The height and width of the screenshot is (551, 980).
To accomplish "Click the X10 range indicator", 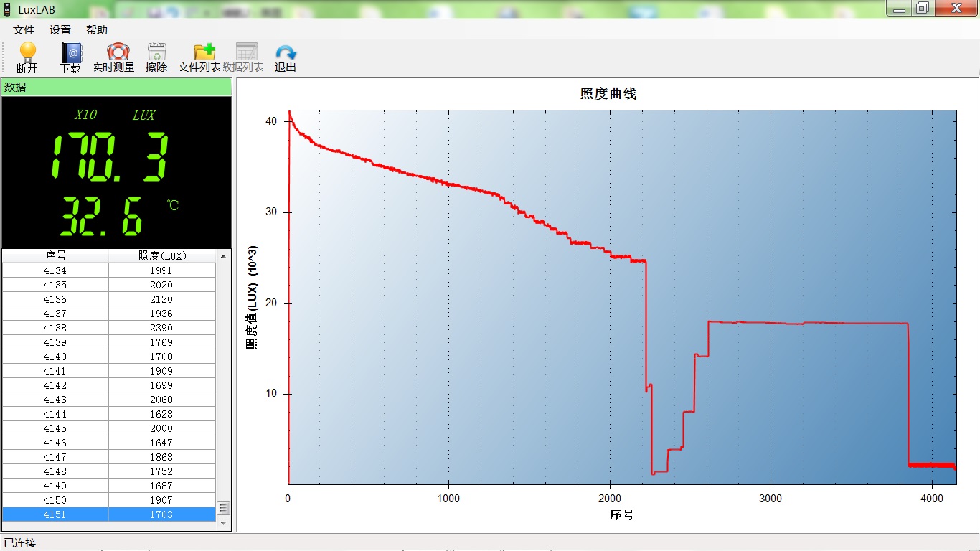I will (86, 115).
